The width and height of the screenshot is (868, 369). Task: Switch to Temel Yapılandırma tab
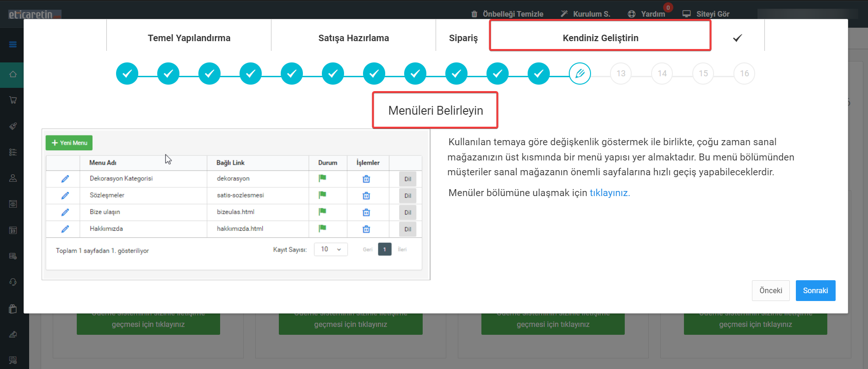click(x=189, y=38)
